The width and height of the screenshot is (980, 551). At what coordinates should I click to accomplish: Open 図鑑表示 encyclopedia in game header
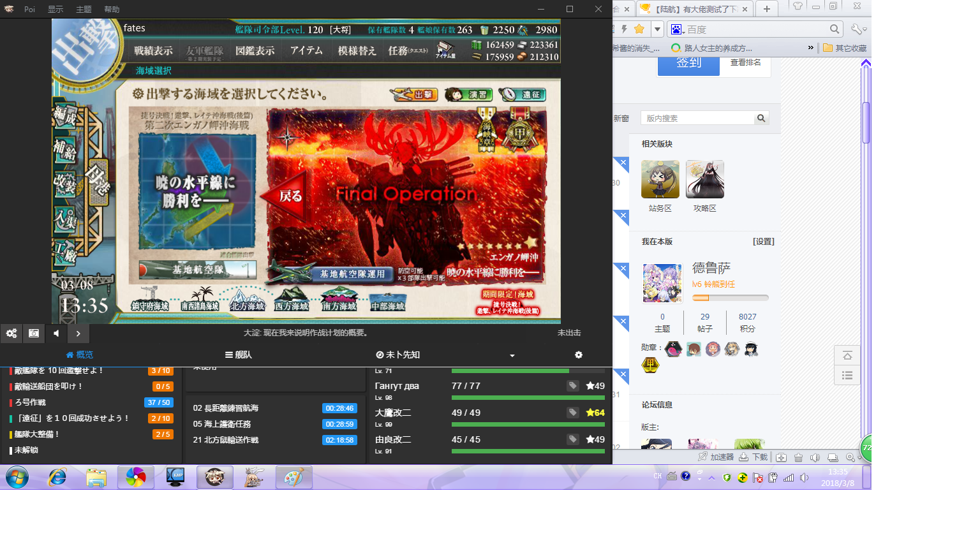[x=255, y=50]
